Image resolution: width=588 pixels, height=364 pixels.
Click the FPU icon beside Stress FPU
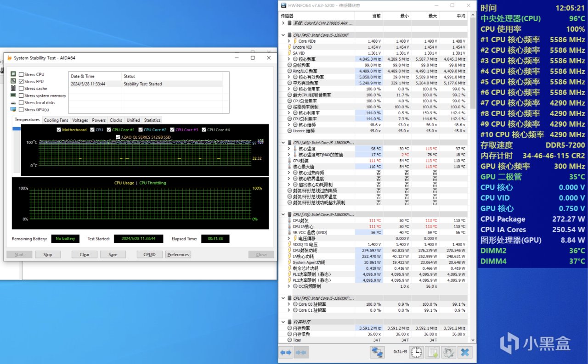[x=14, y=81]
